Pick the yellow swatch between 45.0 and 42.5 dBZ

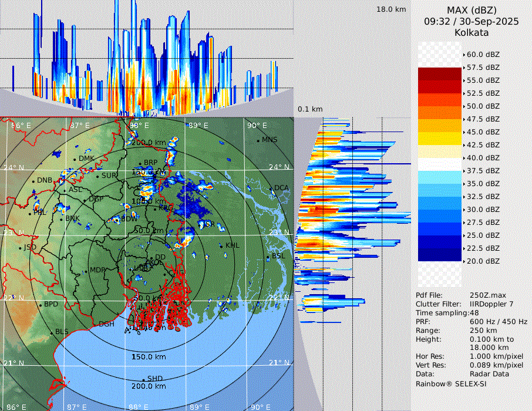pos(440,139)
